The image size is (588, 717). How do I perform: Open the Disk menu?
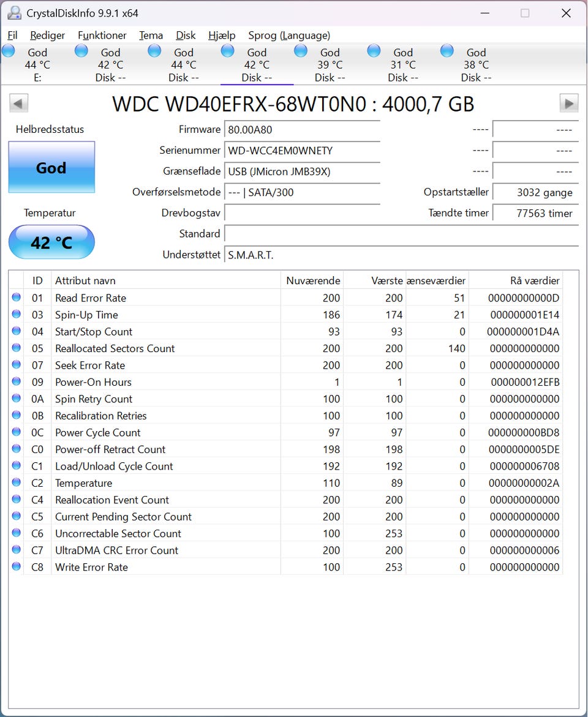[186, 36]
